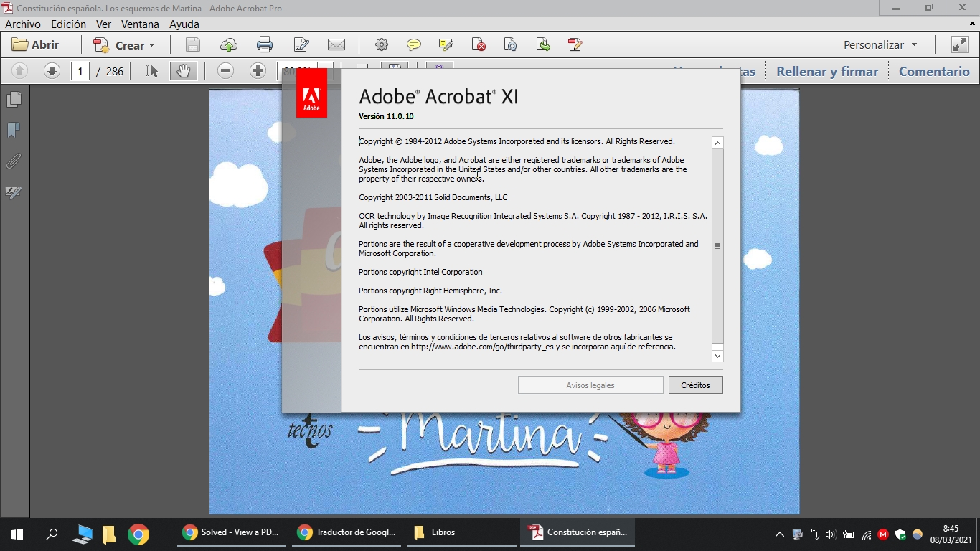
Task: Open a file with the Abrir button
Action: click(35, 45)
